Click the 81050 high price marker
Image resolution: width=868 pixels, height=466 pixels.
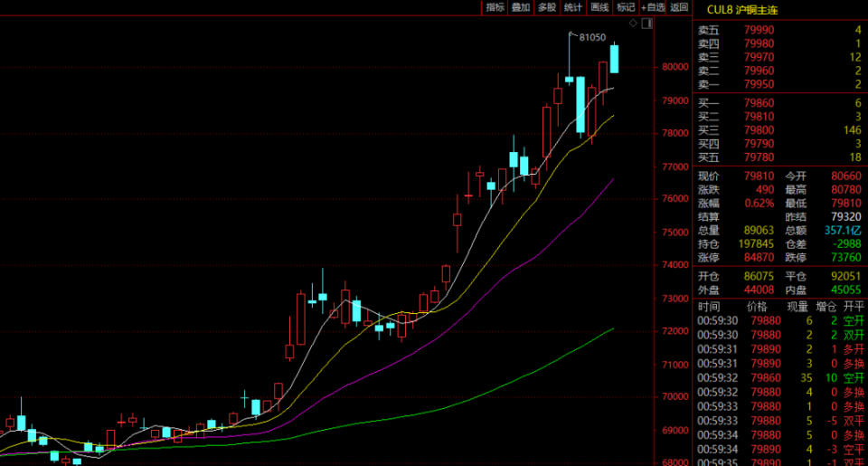tap(592, 37)
